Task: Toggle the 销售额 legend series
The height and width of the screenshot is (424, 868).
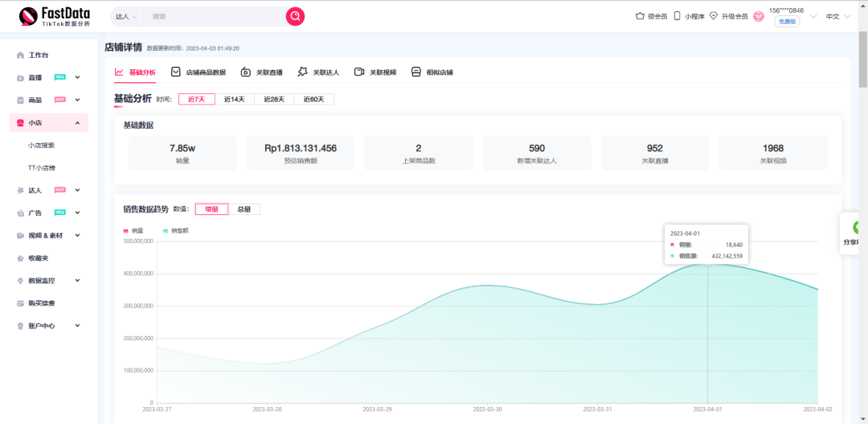Action: point(175,231)
